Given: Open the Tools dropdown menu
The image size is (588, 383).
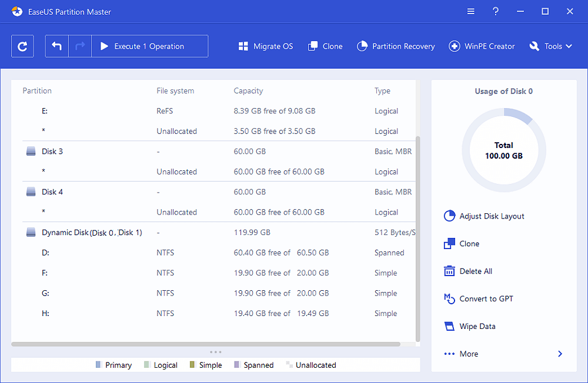Looking at the screenshot, I should tap(551, 46).
